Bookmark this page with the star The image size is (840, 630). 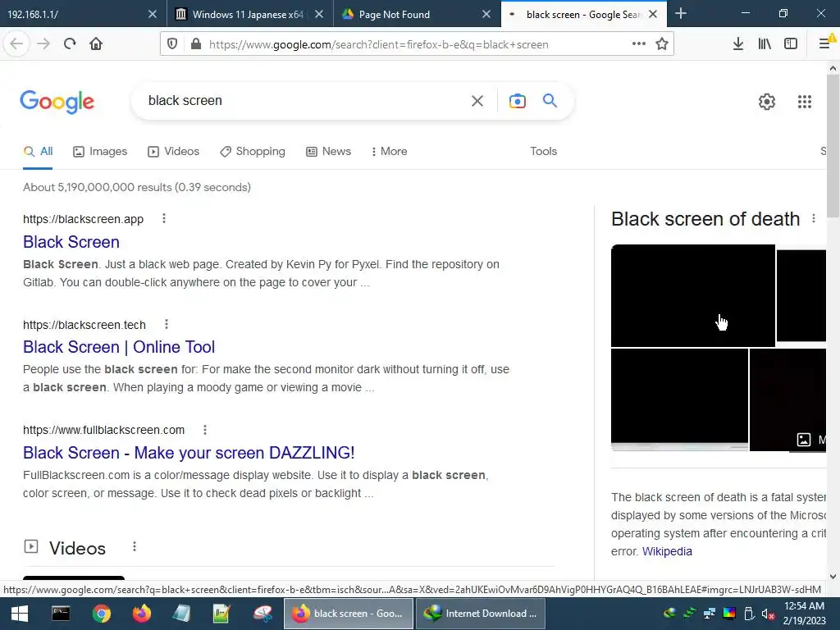[x=662, y=44]
